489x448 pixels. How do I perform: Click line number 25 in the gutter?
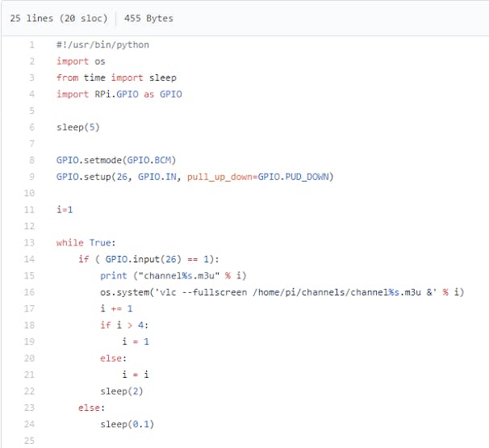coord(29,441)
